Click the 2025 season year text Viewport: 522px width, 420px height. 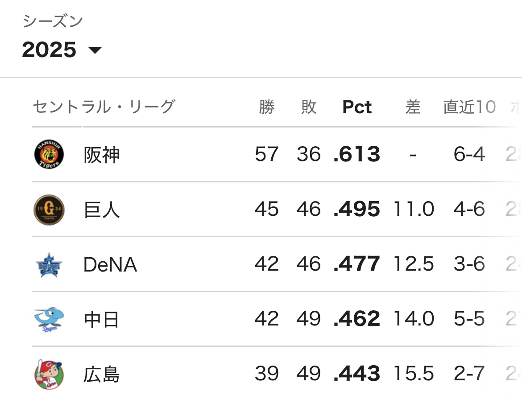[49, 49]
